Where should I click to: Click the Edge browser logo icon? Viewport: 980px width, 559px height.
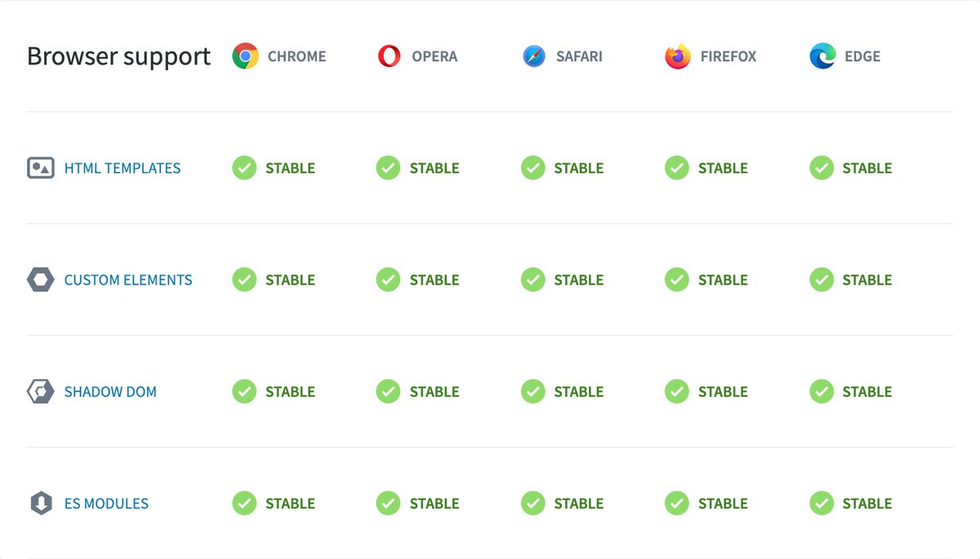click(822, 56)
